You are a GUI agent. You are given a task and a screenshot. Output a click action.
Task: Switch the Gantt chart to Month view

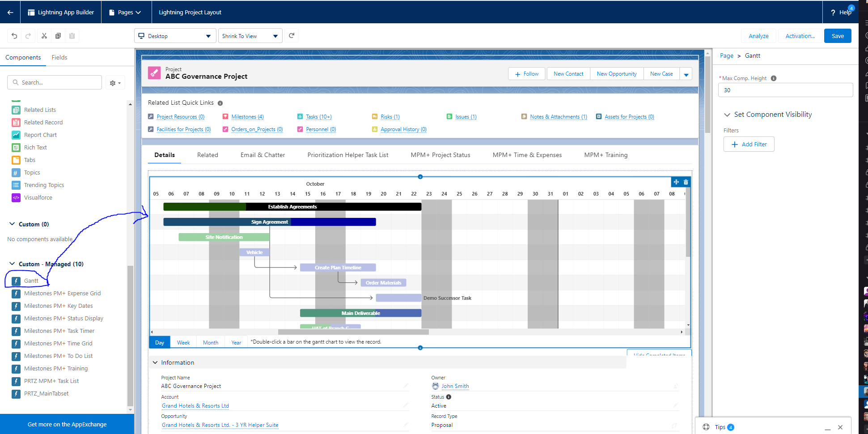coord(210,342)
